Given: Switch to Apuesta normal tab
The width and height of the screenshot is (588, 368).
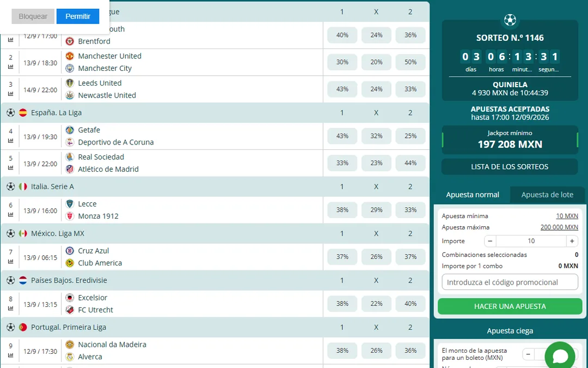Looking at the screenshot, I should point(473,195).
